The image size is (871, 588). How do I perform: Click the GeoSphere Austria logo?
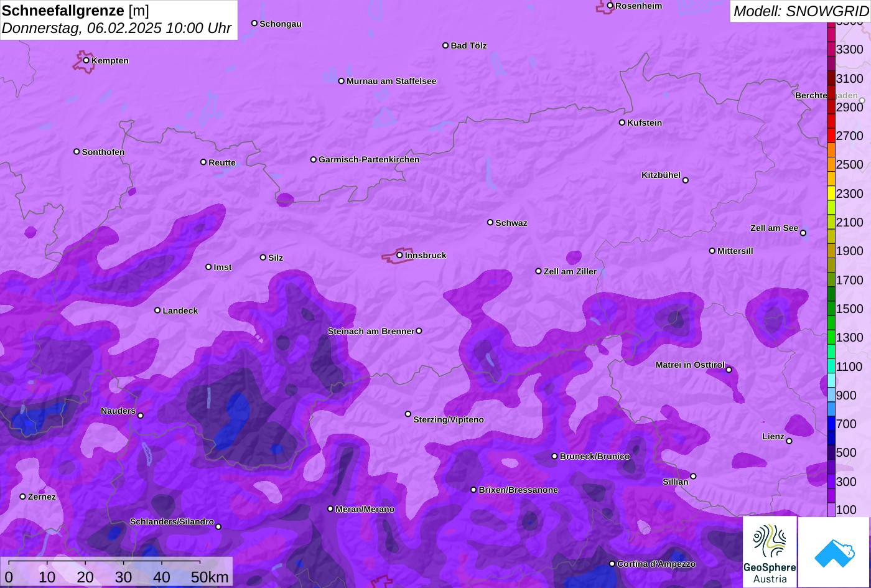point(770,552)
